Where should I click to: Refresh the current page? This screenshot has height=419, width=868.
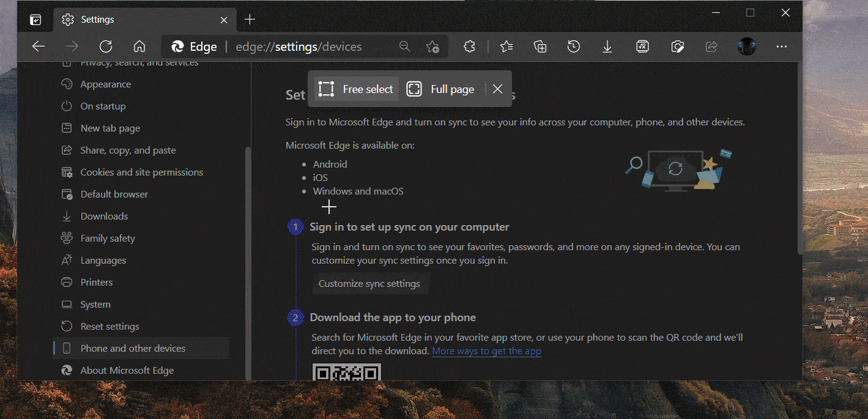coord(106,46)
